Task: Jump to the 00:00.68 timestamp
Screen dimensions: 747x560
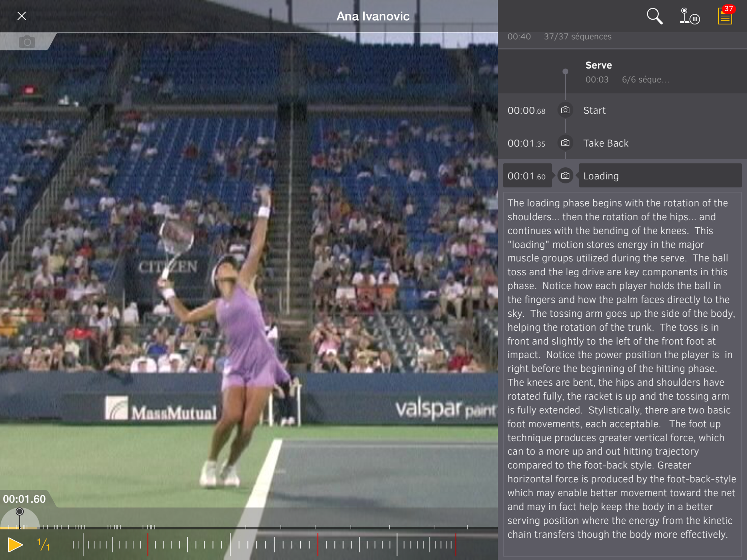Action: [x=526, y=110]
